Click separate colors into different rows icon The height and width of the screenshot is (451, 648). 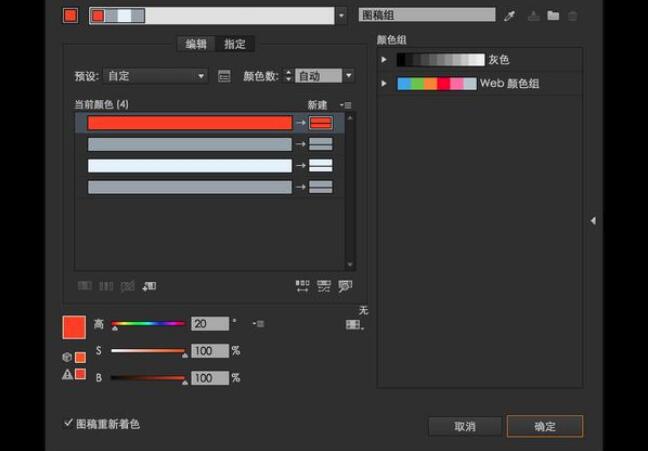click(x=106, y=286)
